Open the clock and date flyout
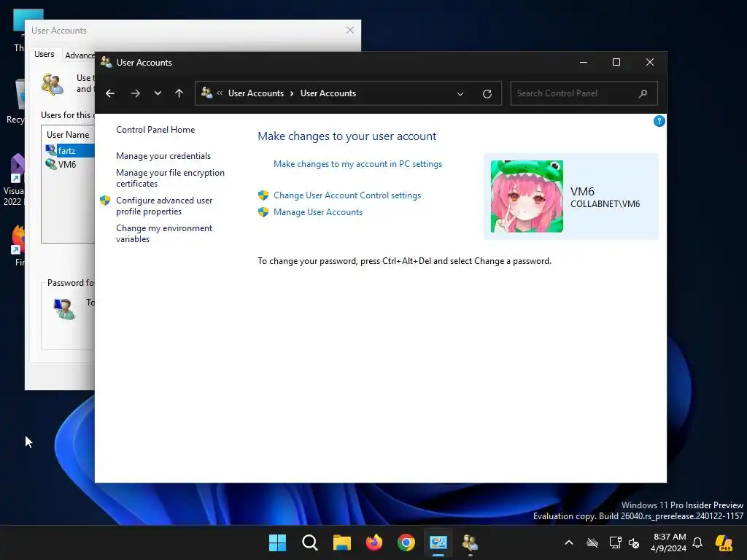This screenshot has height=560, width=747. click(x=669, y=542)
